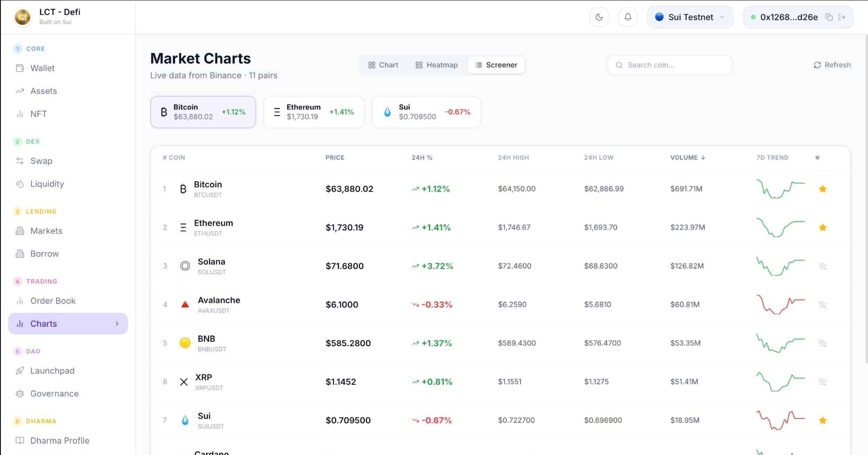Click Solana price $71.6800
Image resolution: width=868 pixels, height=455 pixels.
pyautogui.click(x=344, y=266)
